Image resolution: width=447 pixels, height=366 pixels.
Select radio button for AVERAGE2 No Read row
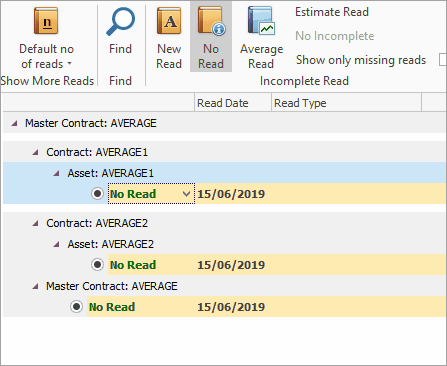[97, 265]
